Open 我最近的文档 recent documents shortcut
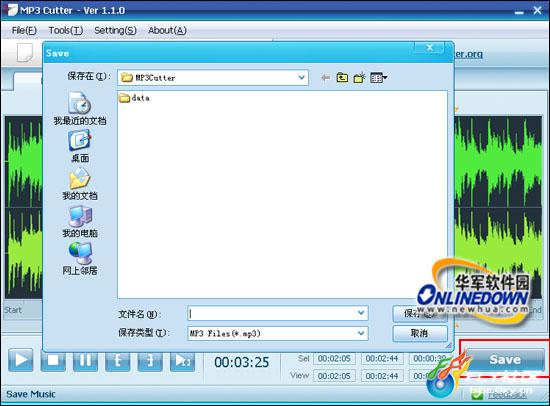The height and width of the screenshot is (406, 550). [80, 109]
